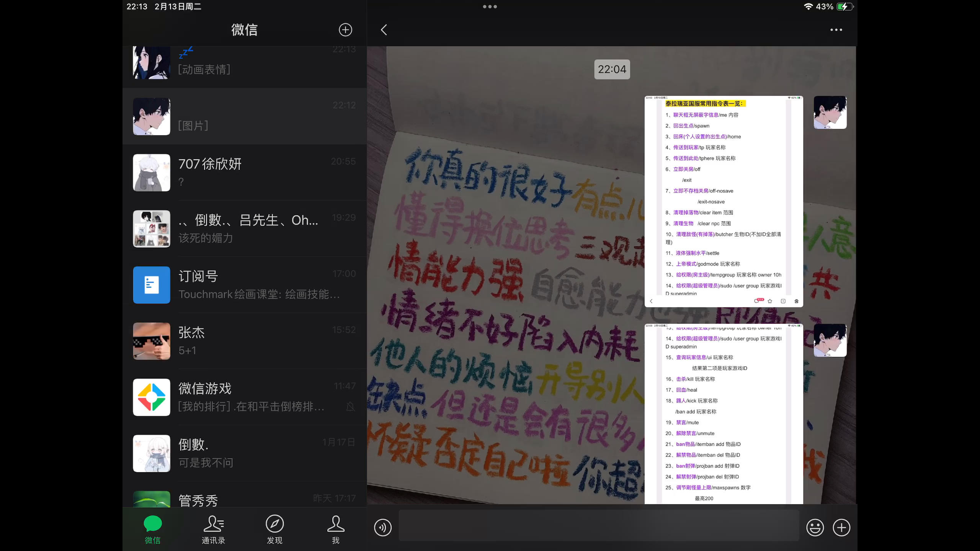Tap the 微信游戏 colorful logo avatar
The height and width of the screenshot is (551, 980).
[152, 397]
